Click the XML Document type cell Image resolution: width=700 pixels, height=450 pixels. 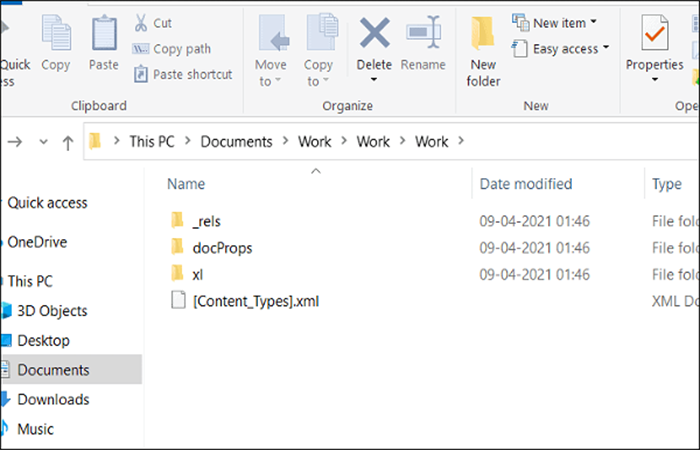[x=675, y=301]
